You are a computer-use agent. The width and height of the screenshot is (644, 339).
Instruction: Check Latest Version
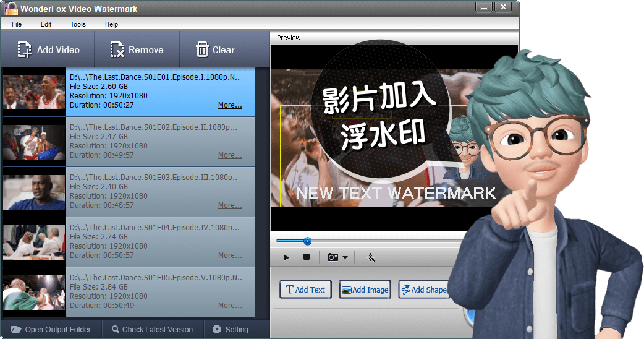(x=153, y=330)
